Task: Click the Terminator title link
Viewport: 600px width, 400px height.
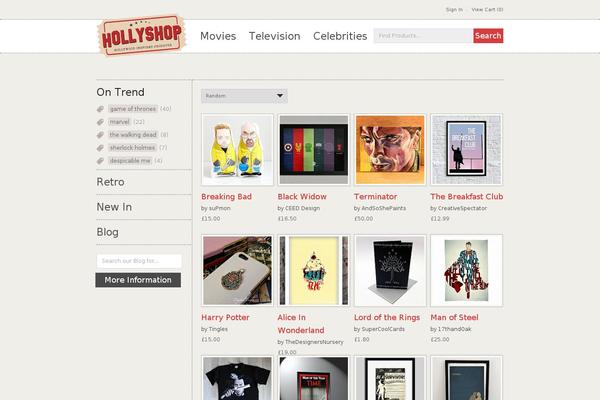Action: point(375,197)
